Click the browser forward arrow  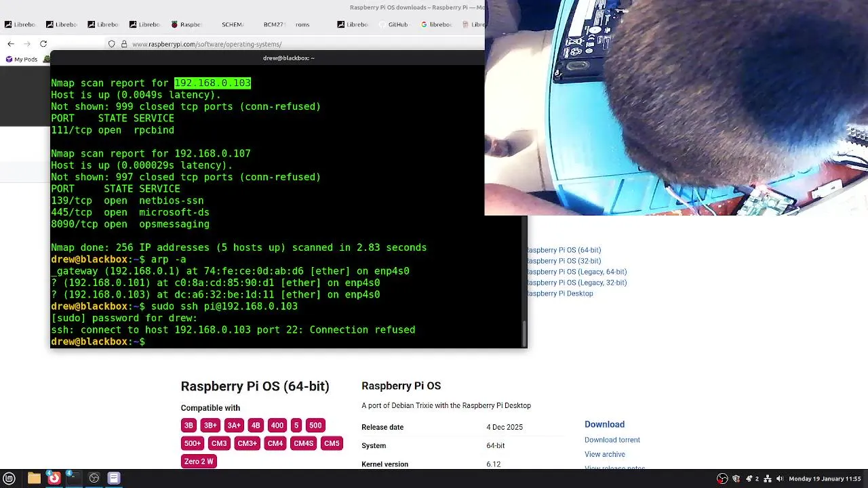(x=27, y=44)
